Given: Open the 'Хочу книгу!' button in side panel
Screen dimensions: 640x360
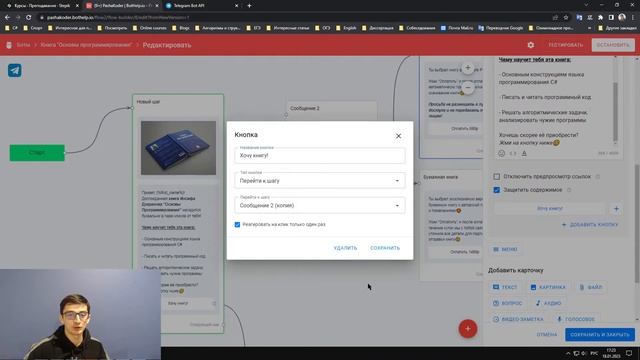Looking at the screenshot, I should point(550,209).
